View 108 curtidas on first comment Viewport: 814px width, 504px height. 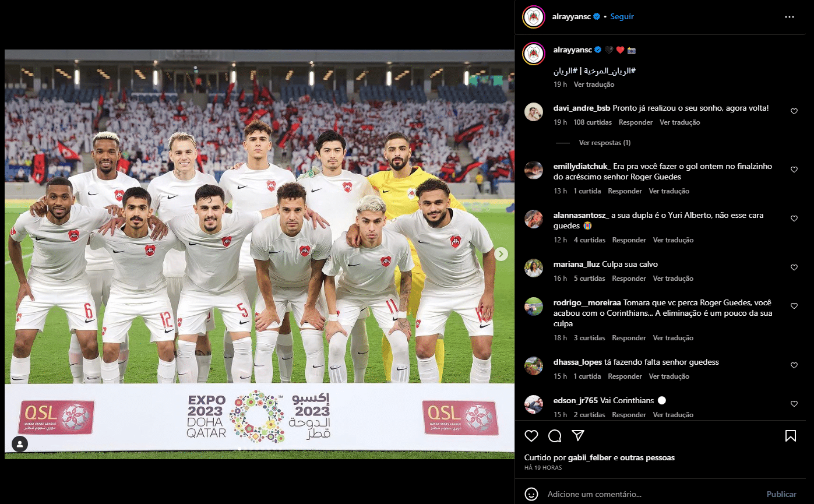[x=593, y=122]
